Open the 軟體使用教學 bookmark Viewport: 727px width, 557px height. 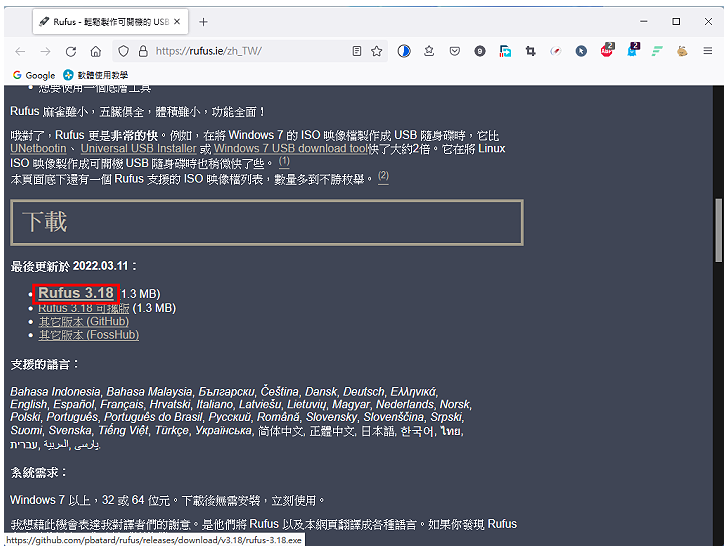coord(96,75)
